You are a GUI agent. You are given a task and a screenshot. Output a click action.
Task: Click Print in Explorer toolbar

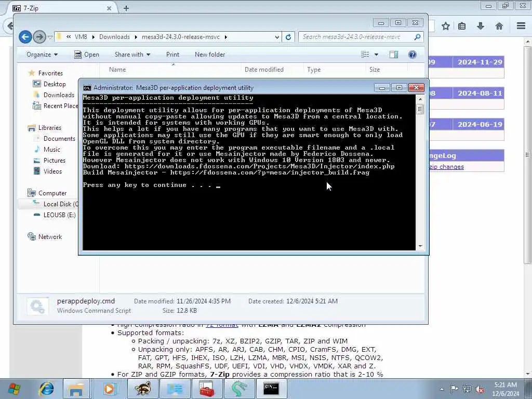click(172, 55)
